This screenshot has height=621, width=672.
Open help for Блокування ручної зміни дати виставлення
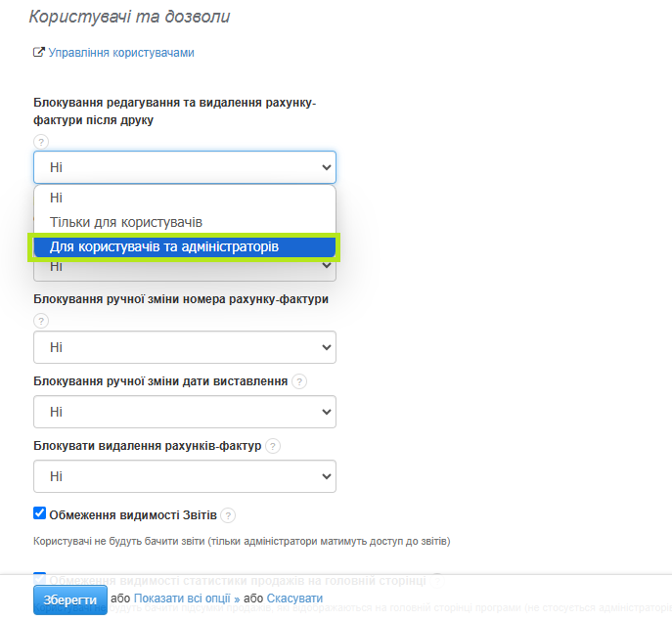299,381
